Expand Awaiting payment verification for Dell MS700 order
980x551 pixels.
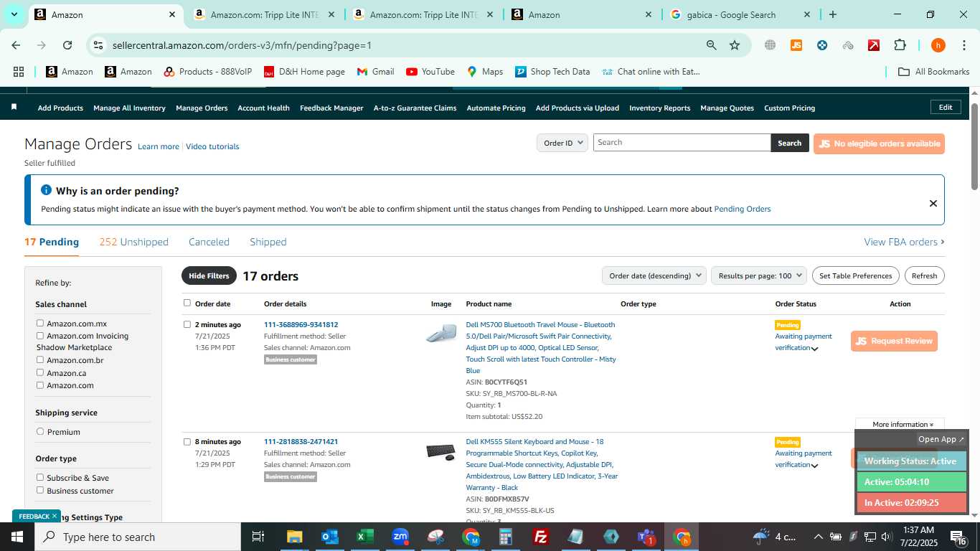coord(815,349)
